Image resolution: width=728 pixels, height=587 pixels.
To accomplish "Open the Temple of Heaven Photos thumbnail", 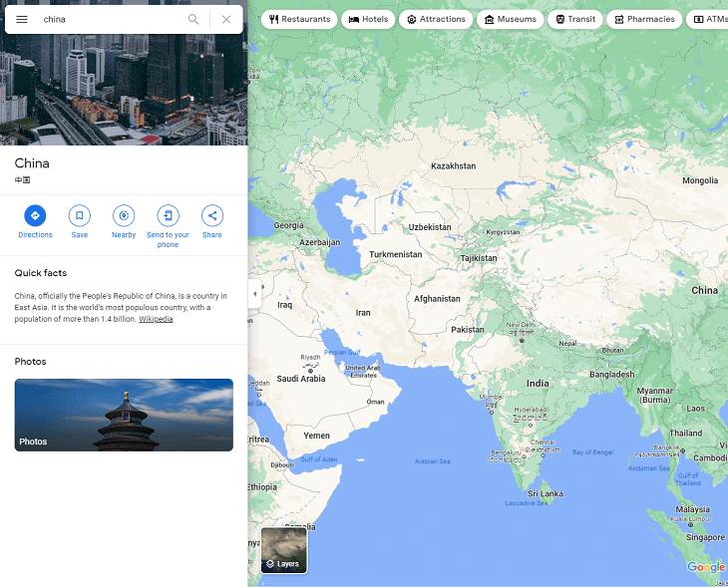I will (124, 415).
